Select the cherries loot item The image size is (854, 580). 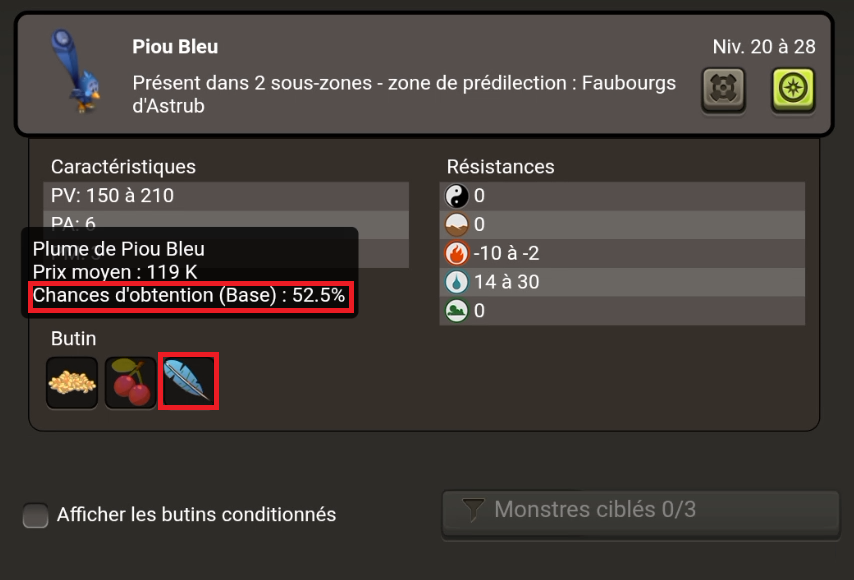click(x=130, y=382)
